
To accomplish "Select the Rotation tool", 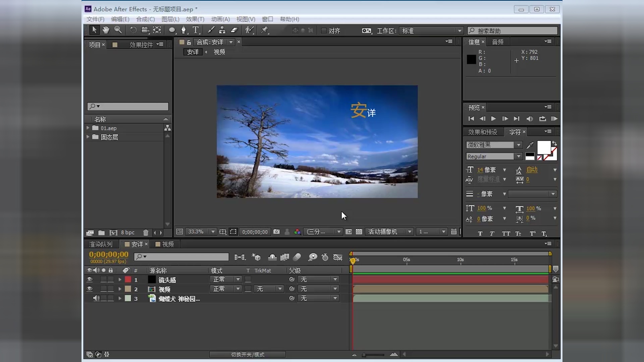I will (133, 30).
